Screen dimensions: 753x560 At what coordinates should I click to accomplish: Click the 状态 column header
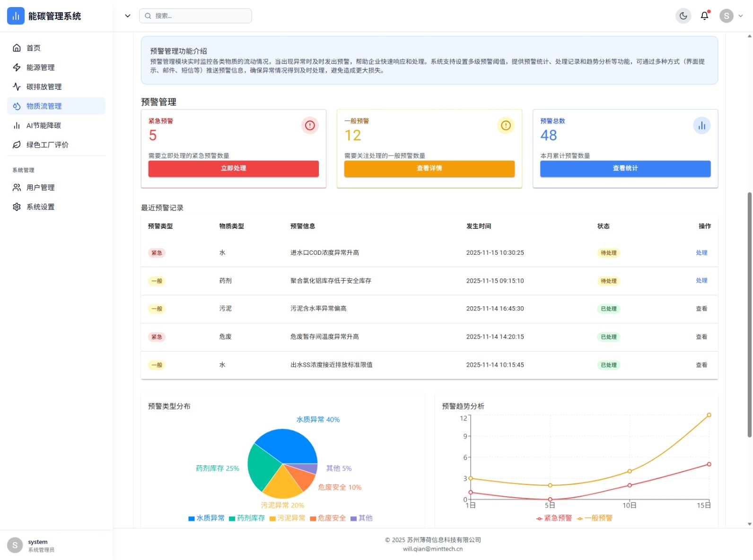(x=604, y=226)
